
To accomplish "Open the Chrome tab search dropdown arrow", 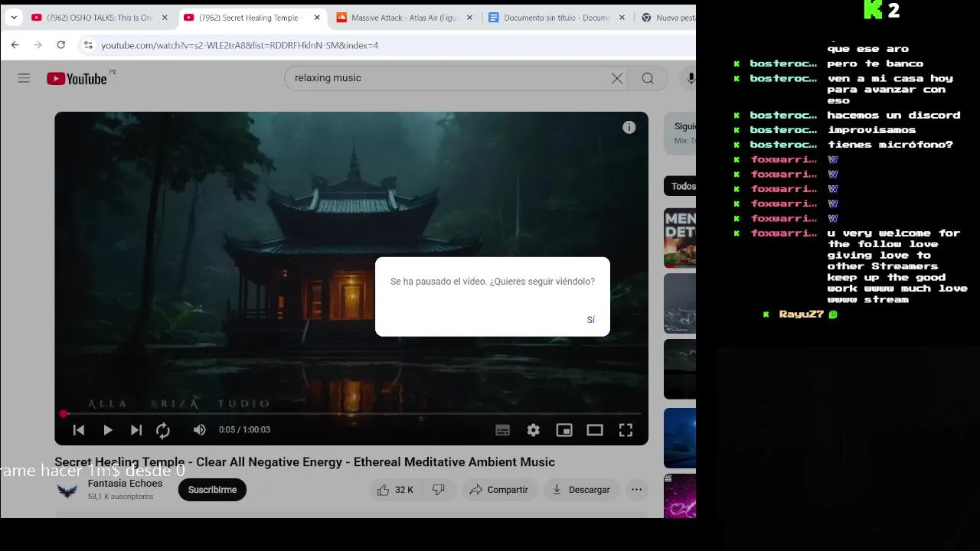I will [14, 18].
